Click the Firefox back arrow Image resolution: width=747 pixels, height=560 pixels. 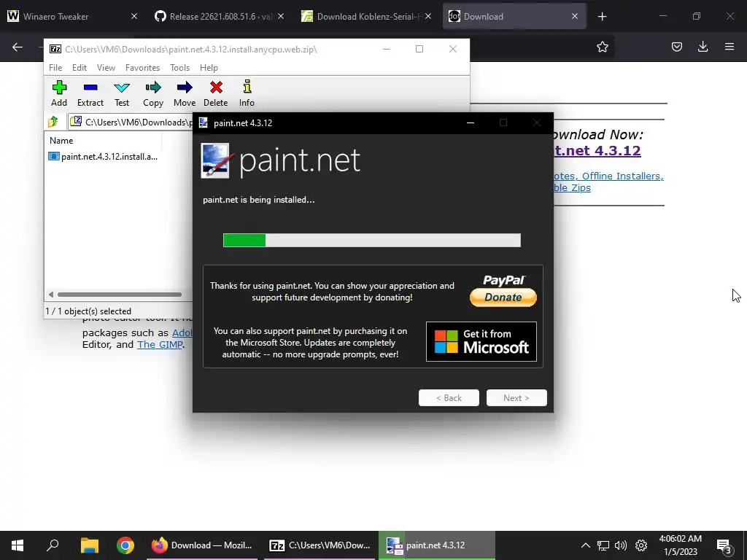click(x=18, y=47)
